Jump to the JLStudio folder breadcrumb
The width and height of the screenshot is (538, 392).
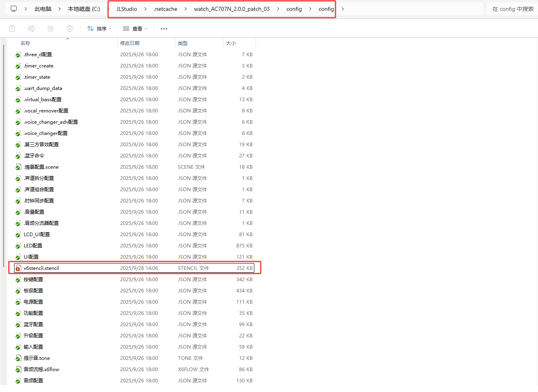[127, 9]
